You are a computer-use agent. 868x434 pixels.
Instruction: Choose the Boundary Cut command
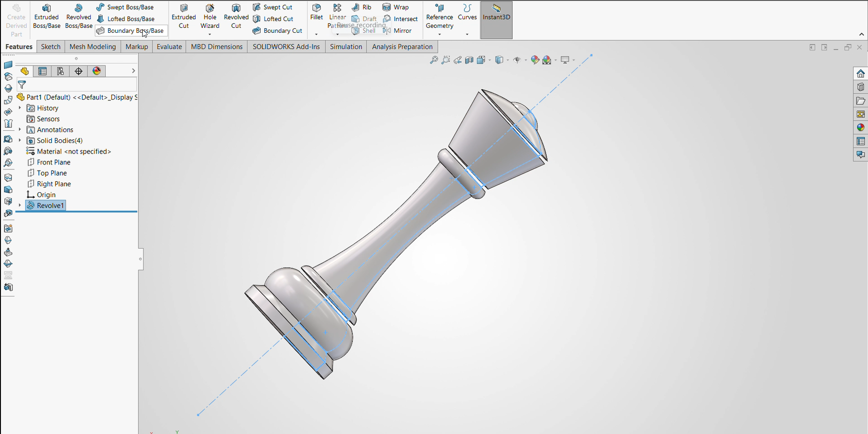click(x=277, y=31)
